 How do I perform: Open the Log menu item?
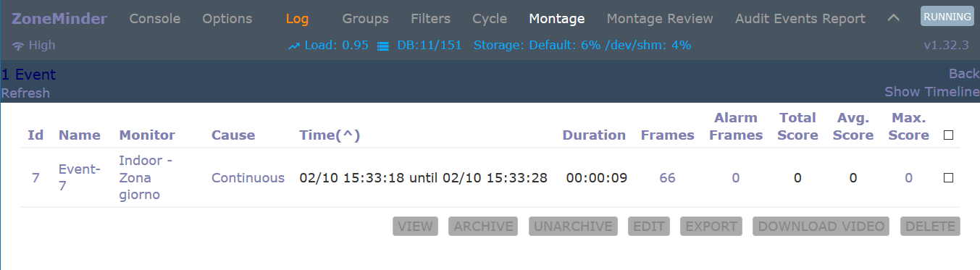[x=297, y=19]
